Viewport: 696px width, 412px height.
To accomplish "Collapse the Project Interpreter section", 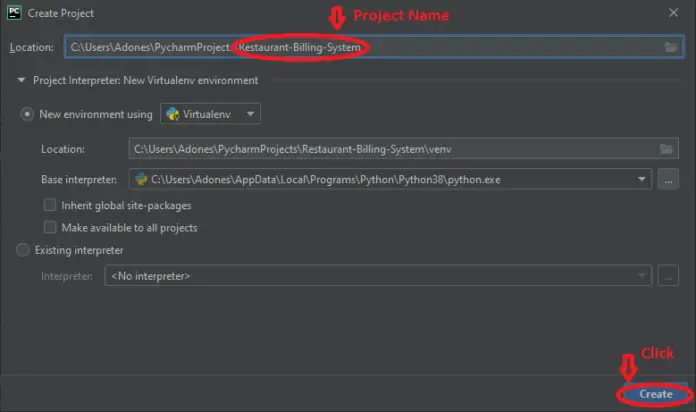I will [x=21, y=80].
